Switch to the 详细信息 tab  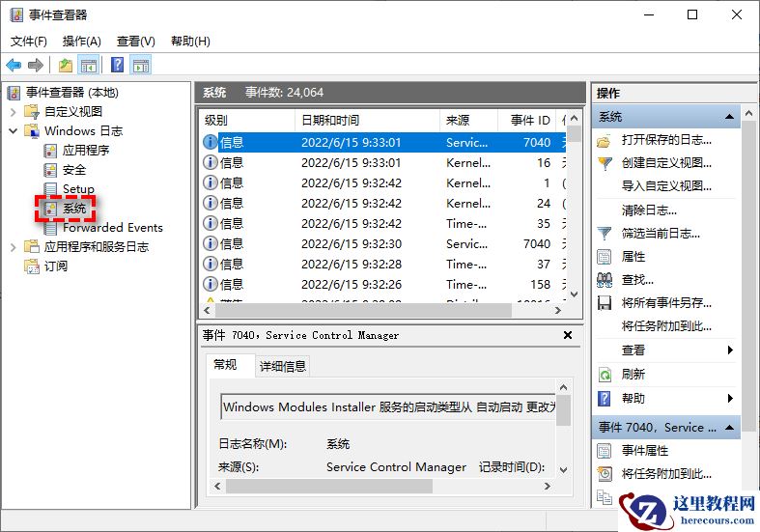click(x=283, y=366)
